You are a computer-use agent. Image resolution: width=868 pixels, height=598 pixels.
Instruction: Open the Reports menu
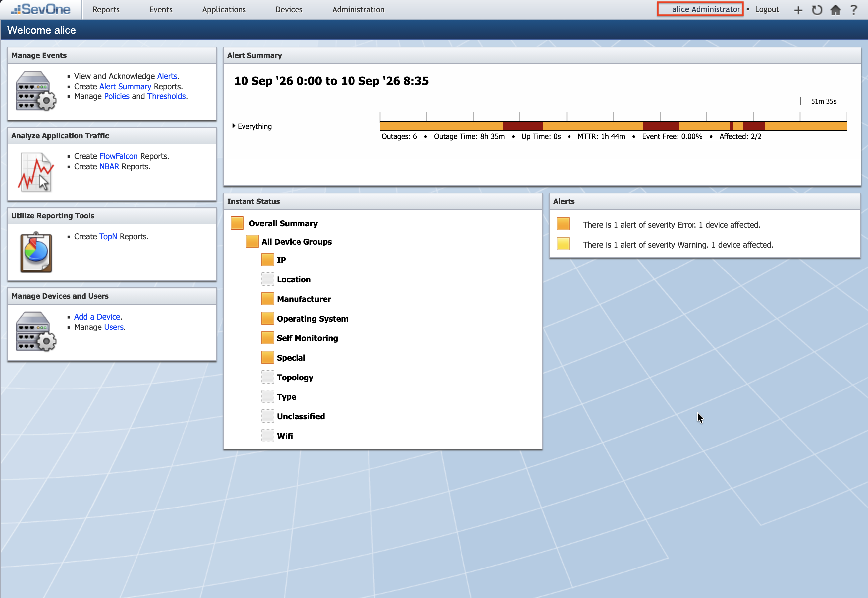coord(106,9)
